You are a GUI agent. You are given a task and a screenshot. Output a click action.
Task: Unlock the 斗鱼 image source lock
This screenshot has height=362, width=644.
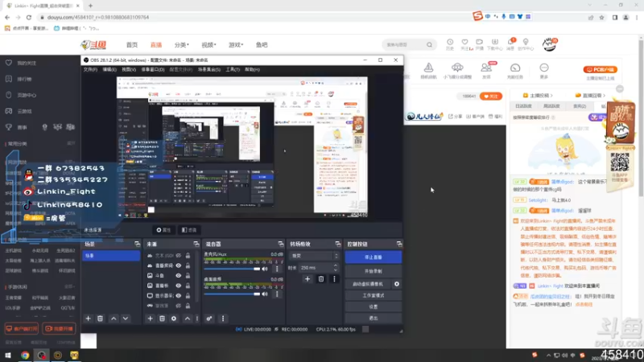[188, 275]
